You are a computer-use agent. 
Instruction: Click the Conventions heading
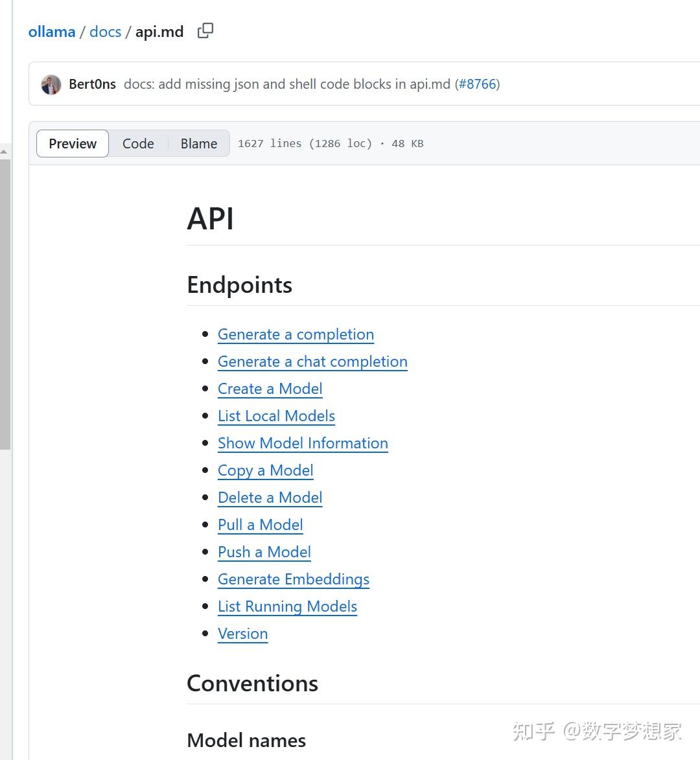pos(253,684)
